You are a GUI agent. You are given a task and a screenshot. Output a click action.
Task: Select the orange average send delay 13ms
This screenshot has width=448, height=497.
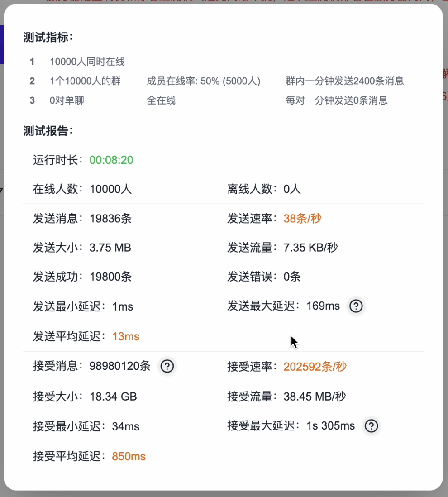tap(126, 336)
